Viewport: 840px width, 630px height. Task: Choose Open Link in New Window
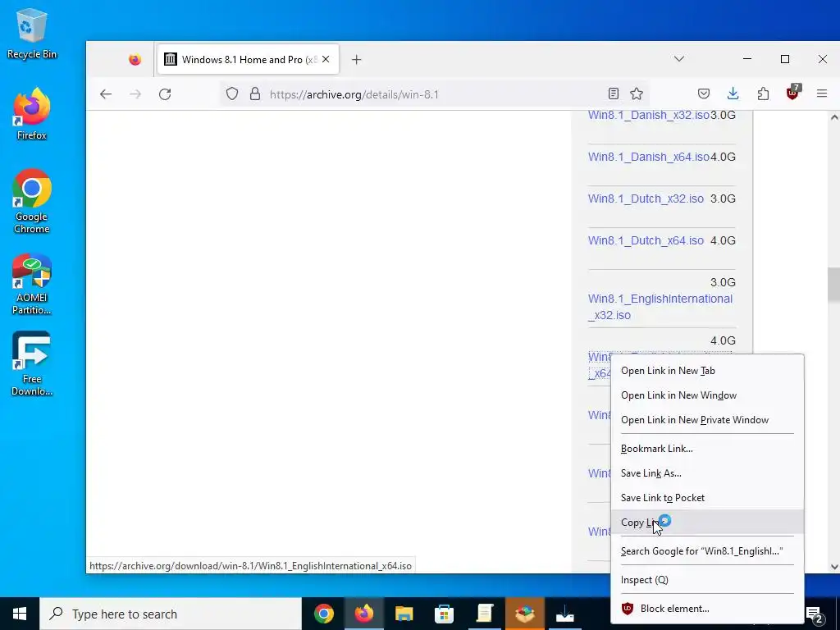click(x=707, y=395)
